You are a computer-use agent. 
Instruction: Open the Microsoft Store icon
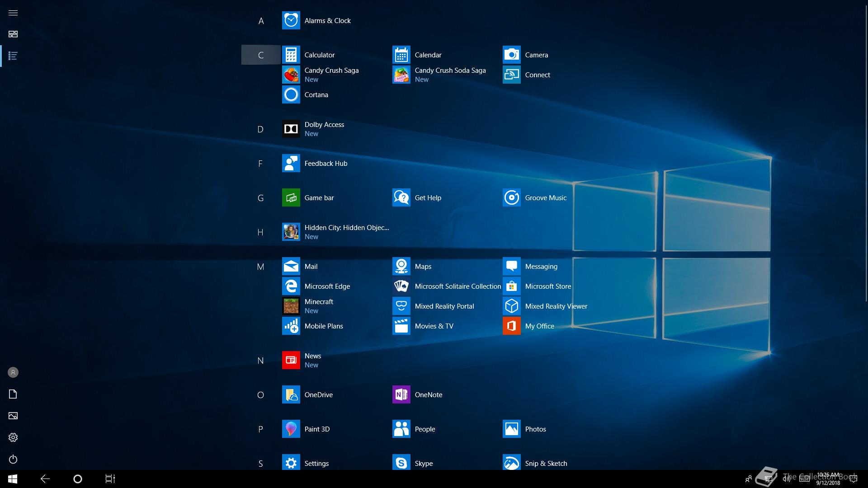tap(511, 286)
